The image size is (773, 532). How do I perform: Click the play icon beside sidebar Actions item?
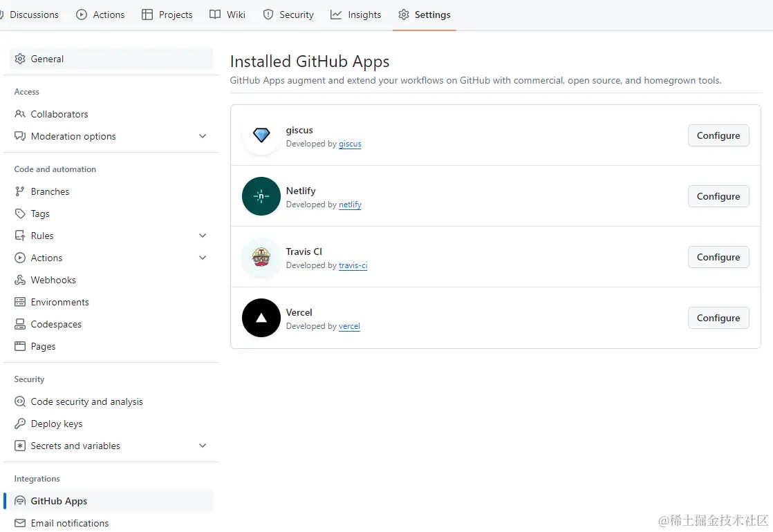(x=20, y=258)
